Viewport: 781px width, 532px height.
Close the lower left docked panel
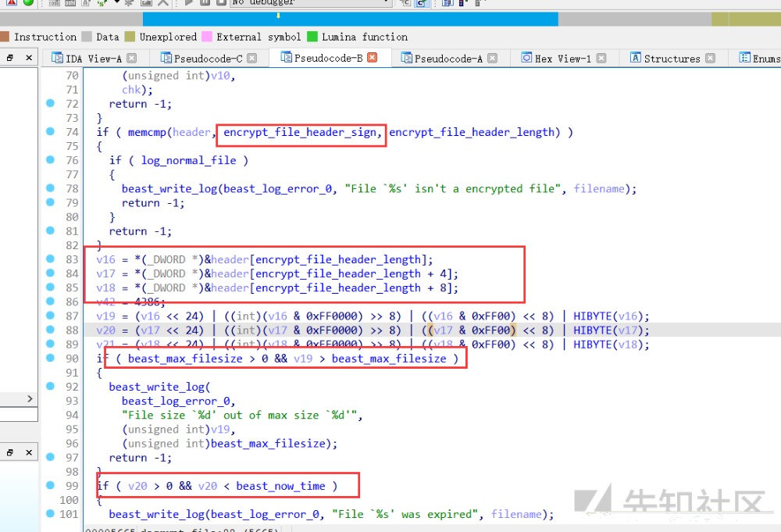(x=29, y=452)
